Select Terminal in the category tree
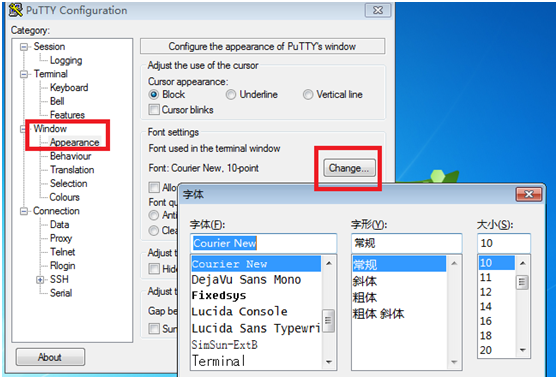 tap(51, 74)
